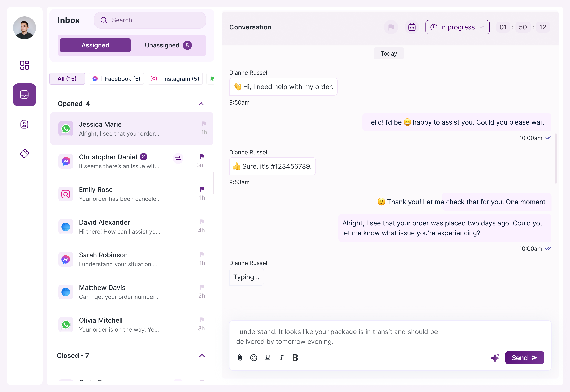Open the In progress status dropdown
570x392 pixels.
click(x=457, y=27)
